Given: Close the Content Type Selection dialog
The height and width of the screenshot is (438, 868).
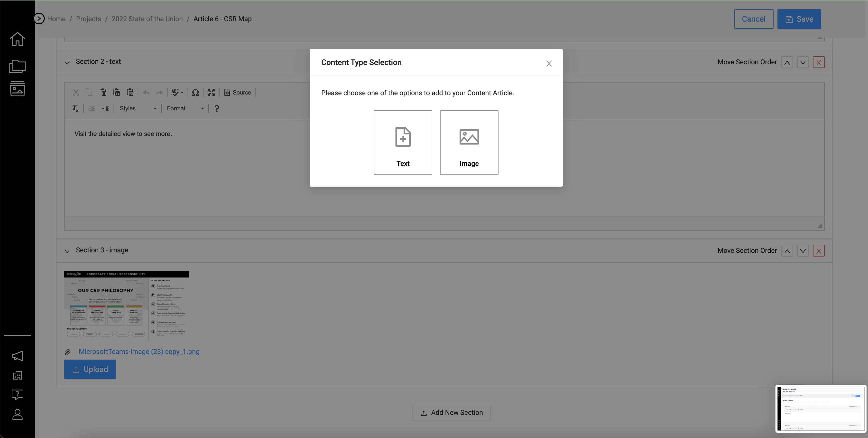Looking at the screenshot, I should point(549,64).
